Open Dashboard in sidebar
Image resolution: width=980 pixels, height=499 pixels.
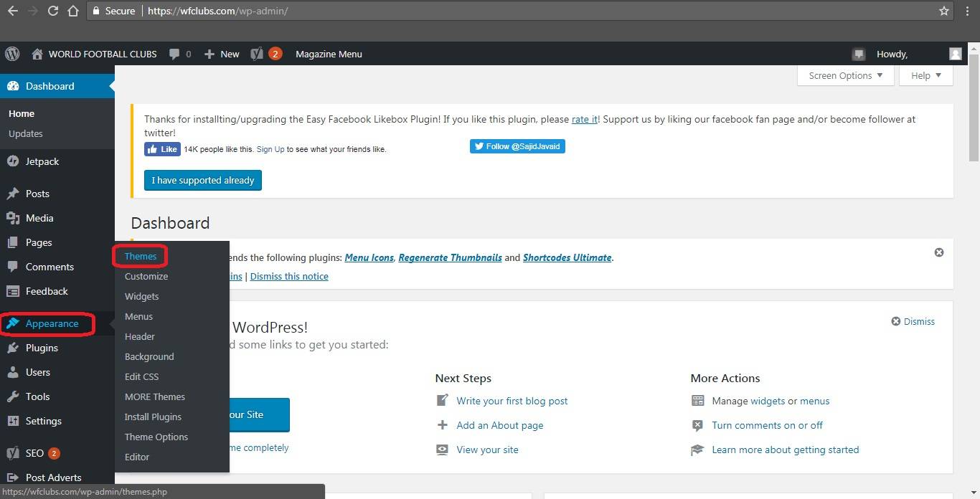click(57, 86)
